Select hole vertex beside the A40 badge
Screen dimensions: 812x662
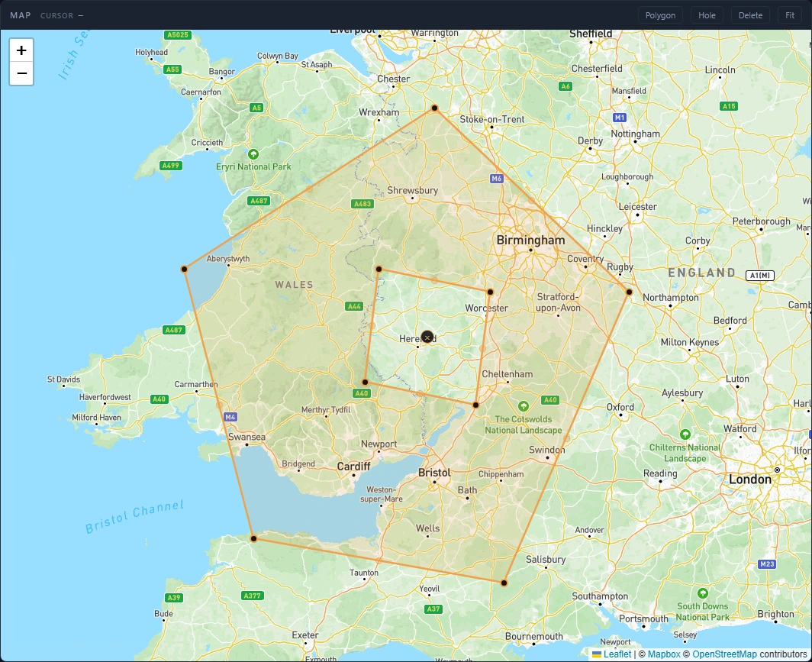coord(365,383)
